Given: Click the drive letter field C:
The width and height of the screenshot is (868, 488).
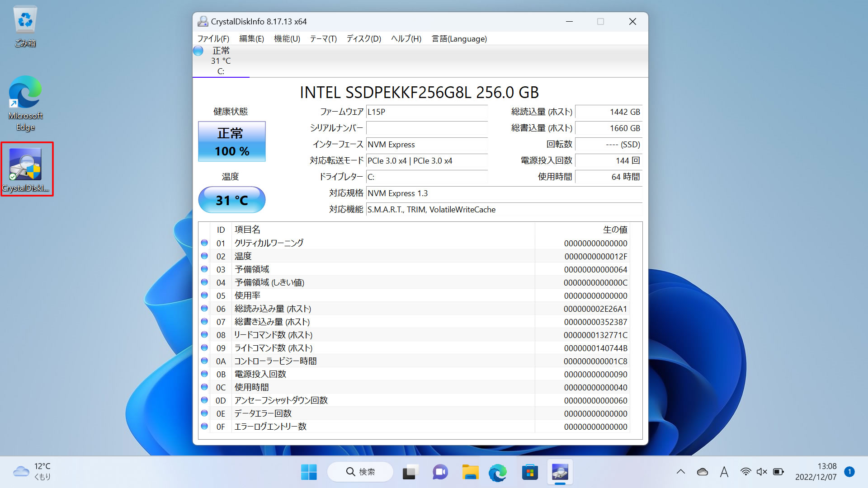Looking at the screenshot, I should (427, 177).
